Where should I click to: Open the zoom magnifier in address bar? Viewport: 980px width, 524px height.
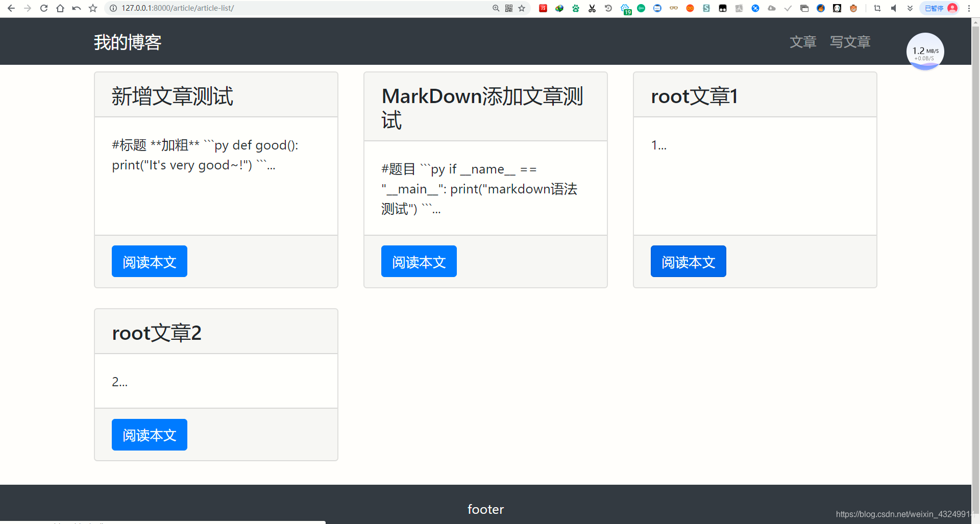pos(496,8)
